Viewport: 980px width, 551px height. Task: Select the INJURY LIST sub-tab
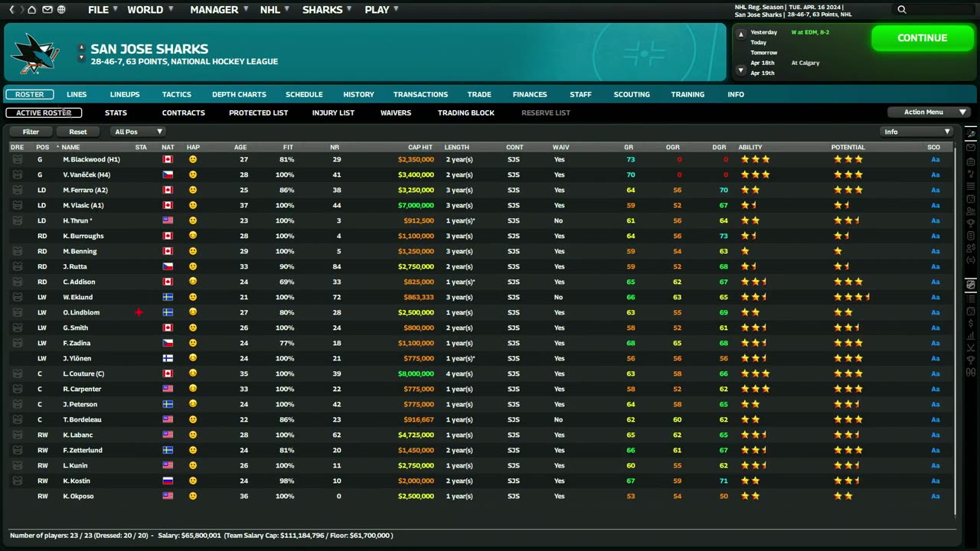pos(333,112)
